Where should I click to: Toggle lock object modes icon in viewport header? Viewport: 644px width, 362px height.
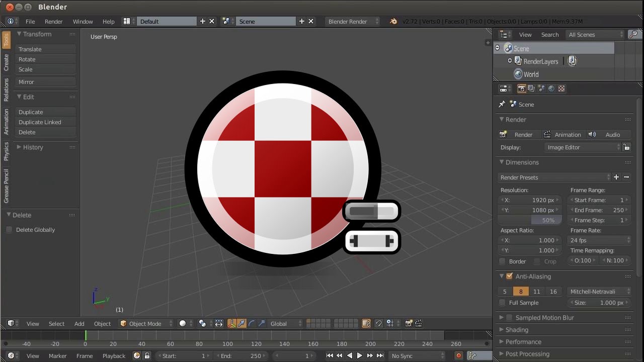(366, 323)
